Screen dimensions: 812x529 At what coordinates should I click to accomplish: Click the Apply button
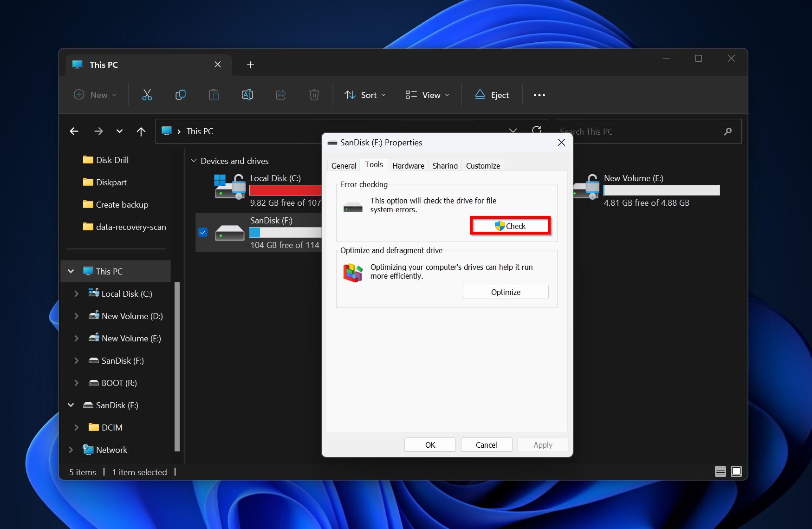(x=543, y=445)
